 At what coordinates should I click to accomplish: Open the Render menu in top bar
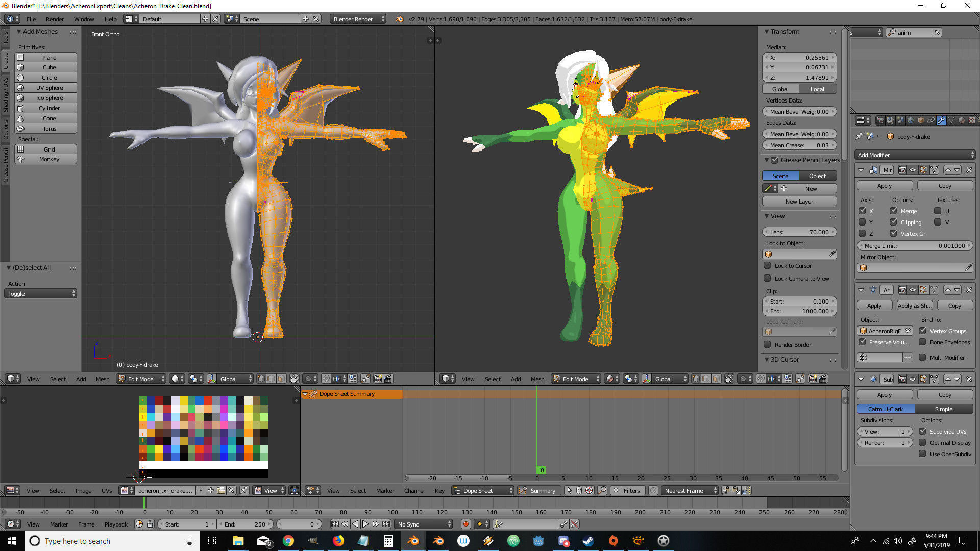tap(55, 19)
